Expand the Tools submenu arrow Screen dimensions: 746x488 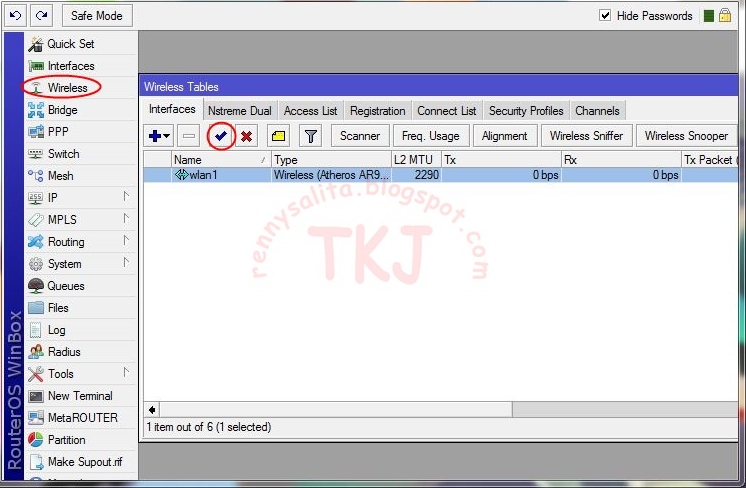point(126,372)
